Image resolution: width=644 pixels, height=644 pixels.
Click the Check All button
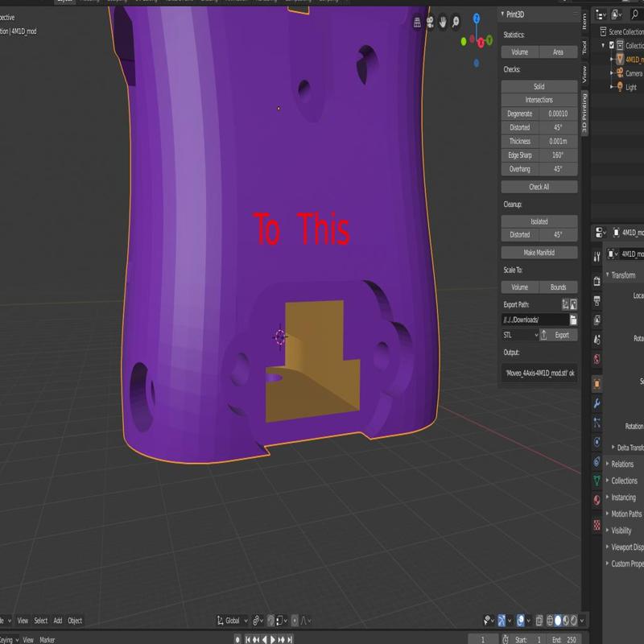click(x=539, y=187)
